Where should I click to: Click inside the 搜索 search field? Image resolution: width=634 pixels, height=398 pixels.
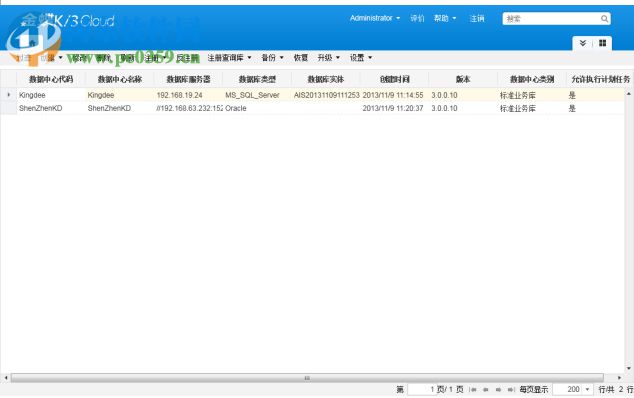(551, 19)
